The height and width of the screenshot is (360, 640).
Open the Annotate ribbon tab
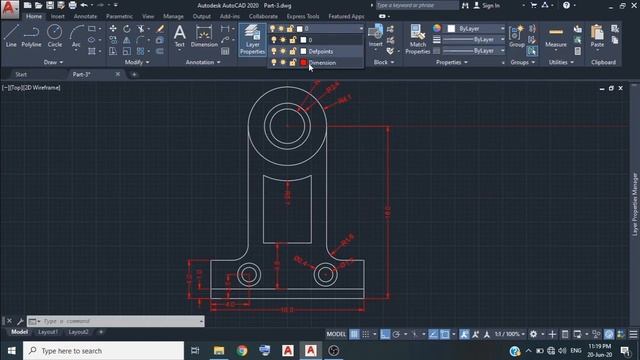(x=85, y=16)
